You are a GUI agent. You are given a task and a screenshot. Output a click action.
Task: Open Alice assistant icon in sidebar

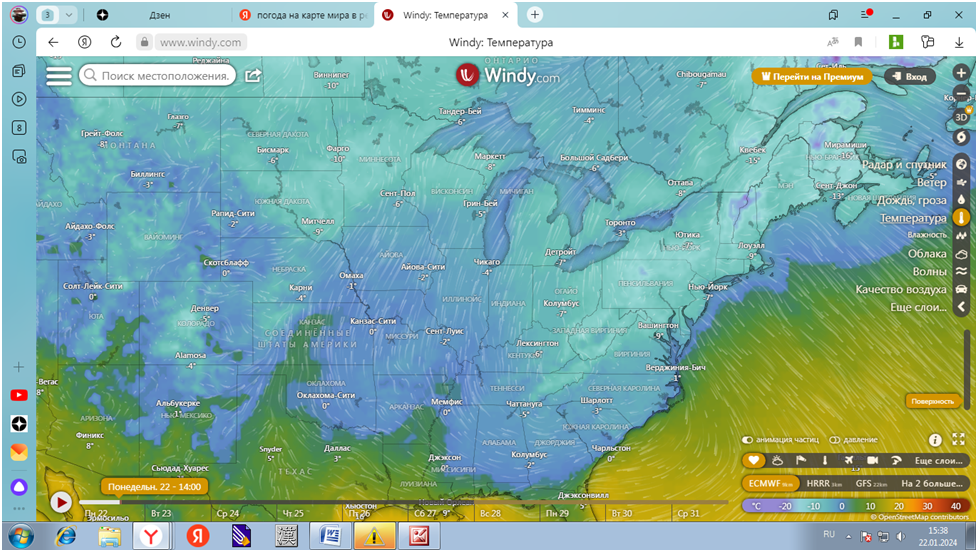[x=19, y=487]
